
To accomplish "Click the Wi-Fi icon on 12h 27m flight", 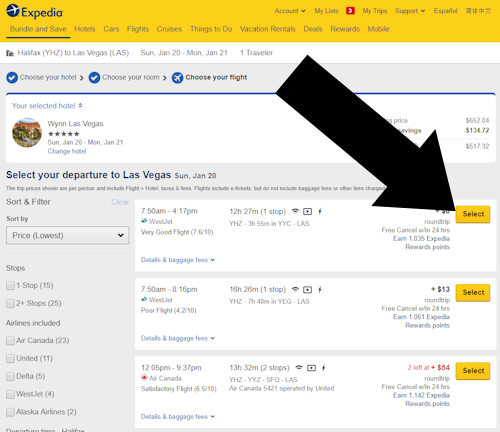I will tap(295, 211).
